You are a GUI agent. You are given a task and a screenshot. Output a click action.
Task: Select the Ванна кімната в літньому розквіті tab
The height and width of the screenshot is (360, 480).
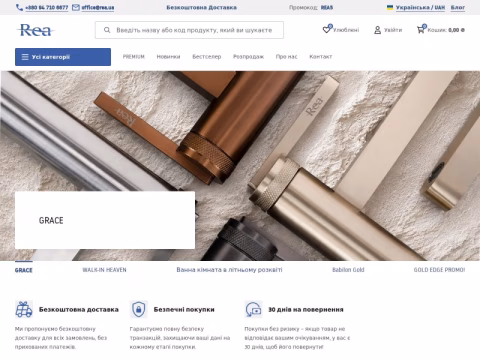coord(229,270)
